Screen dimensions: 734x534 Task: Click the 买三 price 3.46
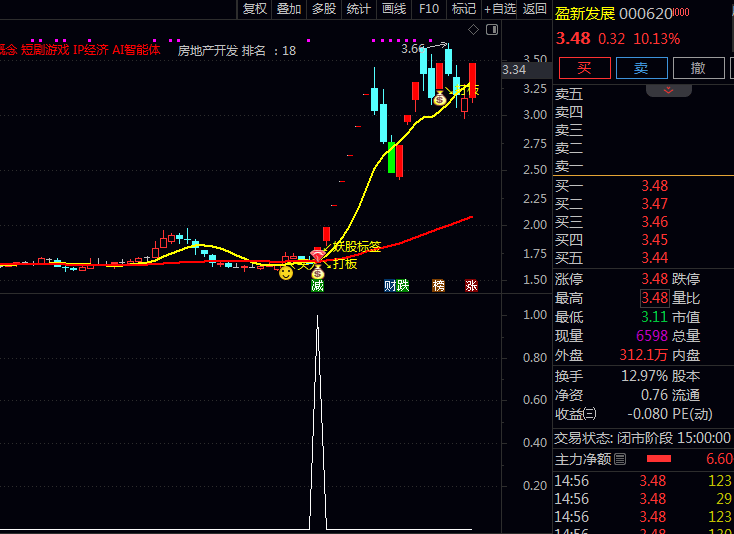point(654,222)
